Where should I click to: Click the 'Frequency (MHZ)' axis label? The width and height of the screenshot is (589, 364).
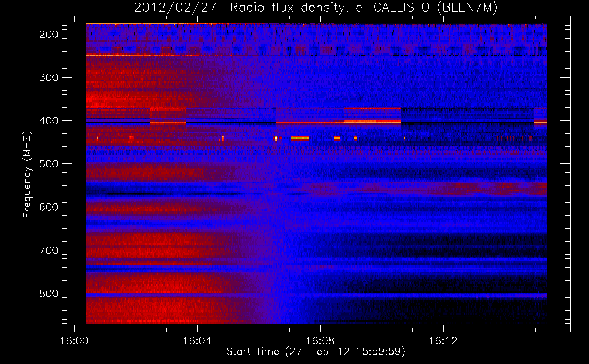point(27,174)
